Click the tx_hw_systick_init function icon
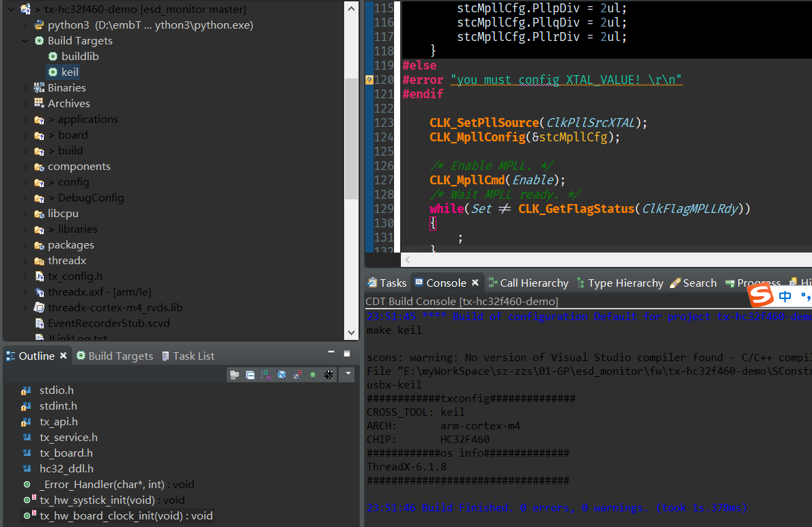The width and height of the screenshot is (812, 527). point(29,500)
